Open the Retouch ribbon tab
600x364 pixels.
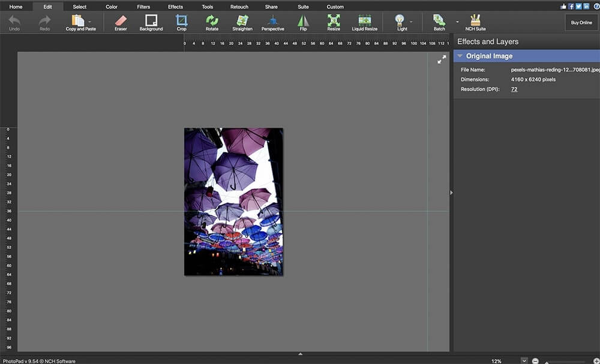(x=239, y=7)
